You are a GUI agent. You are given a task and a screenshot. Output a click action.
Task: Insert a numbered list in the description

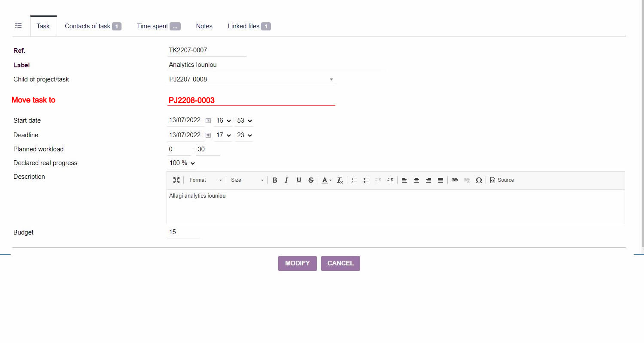pos(354,180)
